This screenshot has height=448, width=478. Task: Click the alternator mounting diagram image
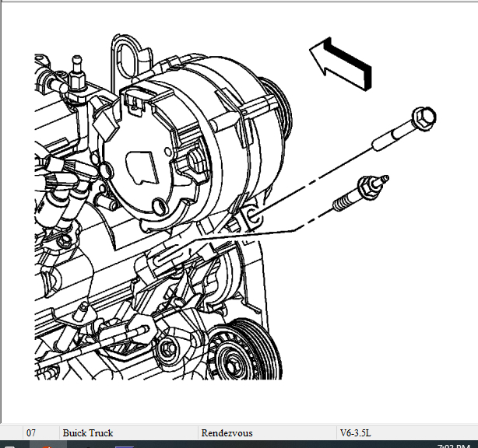235,207
